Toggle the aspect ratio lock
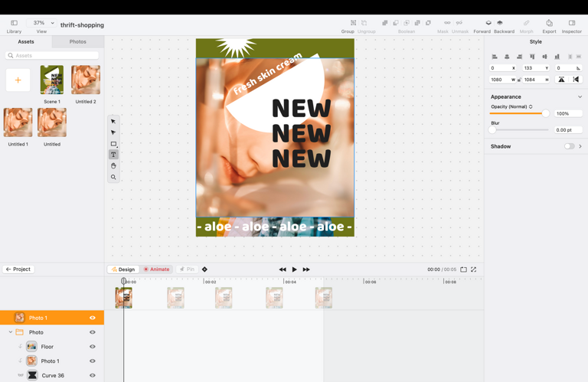 pos(519,80)
